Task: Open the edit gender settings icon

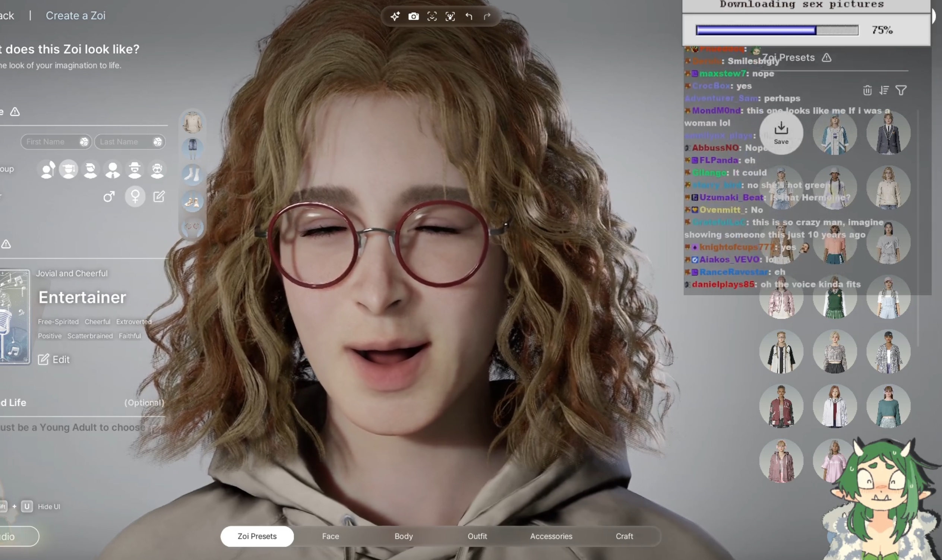Action: (x=159, y=196)
